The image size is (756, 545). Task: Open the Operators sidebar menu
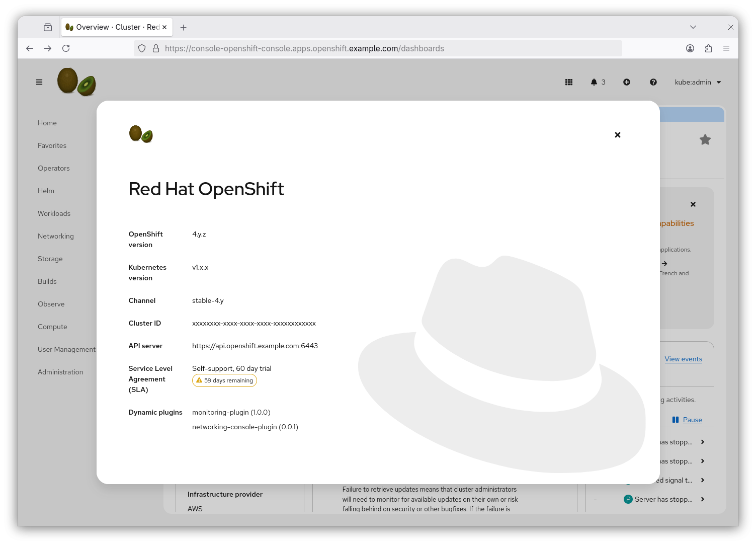[53, 168]
